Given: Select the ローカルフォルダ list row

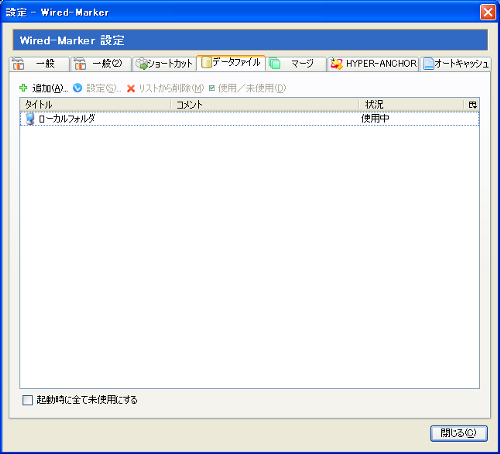Looking at the screenshot, I should (x=249, y=119).
